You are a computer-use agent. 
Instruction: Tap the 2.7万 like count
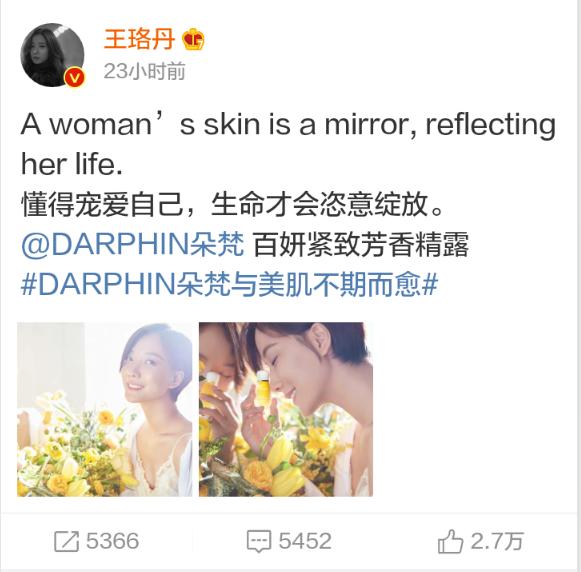497,541
